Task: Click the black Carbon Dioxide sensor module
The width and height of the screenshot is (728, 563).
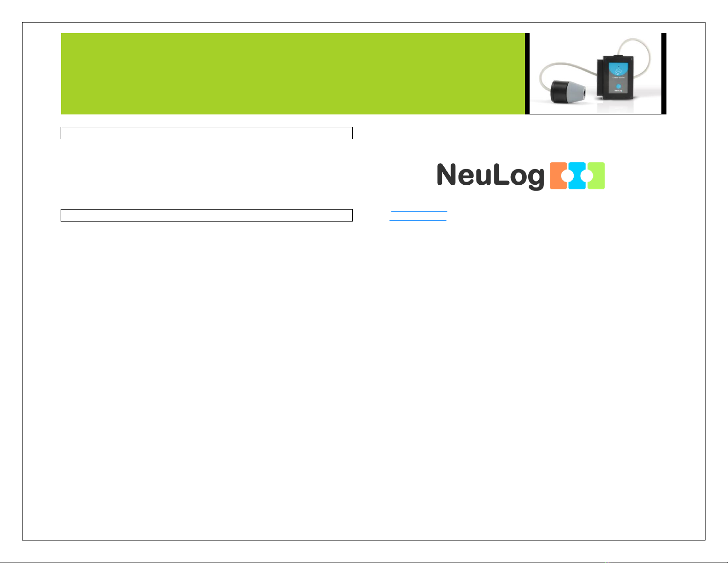Action: (615, 76)
